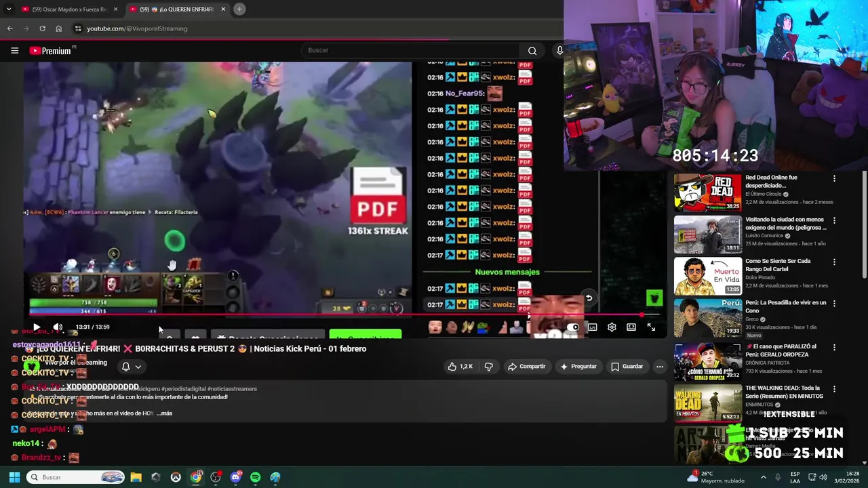
Task: Dislike the video with thumbs down
Action: point(489,367)
